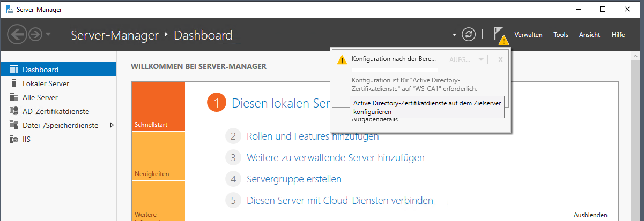Select Dashboard in the sidebar

(58, 70)
